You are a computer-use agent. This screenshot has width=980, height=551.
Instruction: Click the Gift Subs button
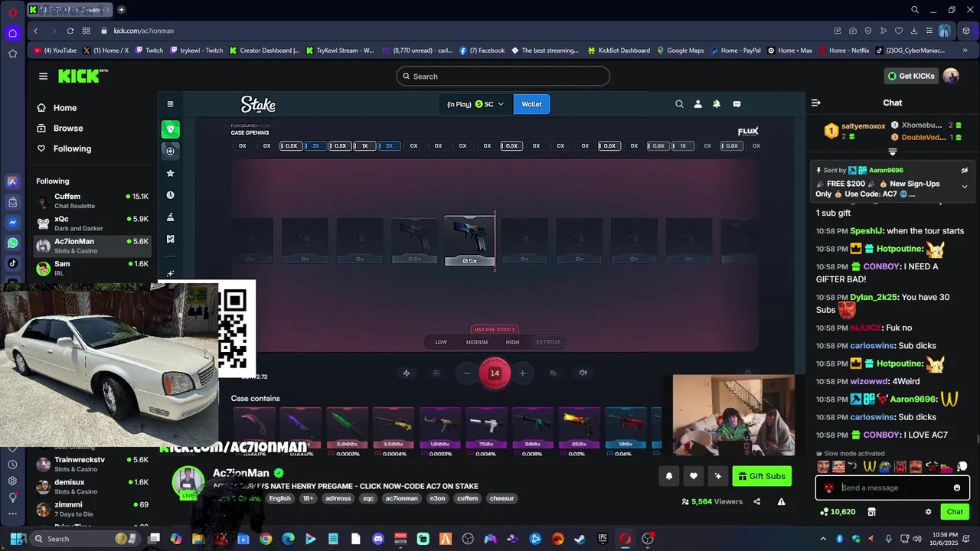point(762,476)
